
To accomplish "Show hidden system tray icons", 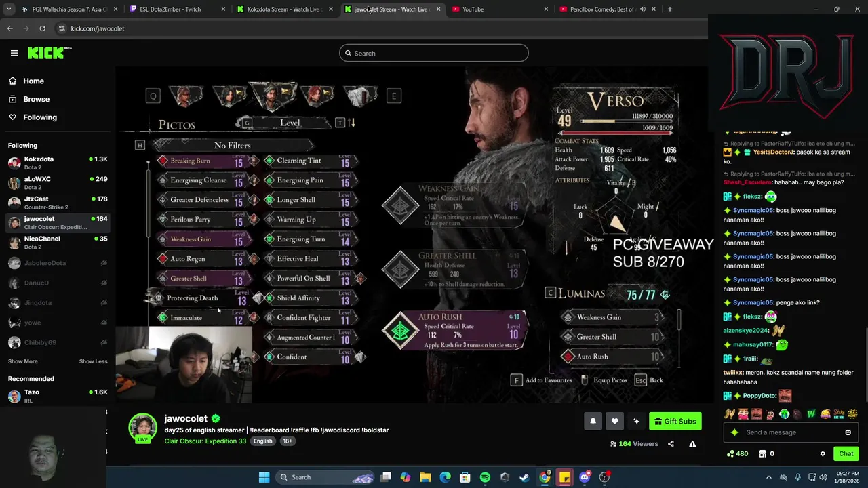I will 768,477.
